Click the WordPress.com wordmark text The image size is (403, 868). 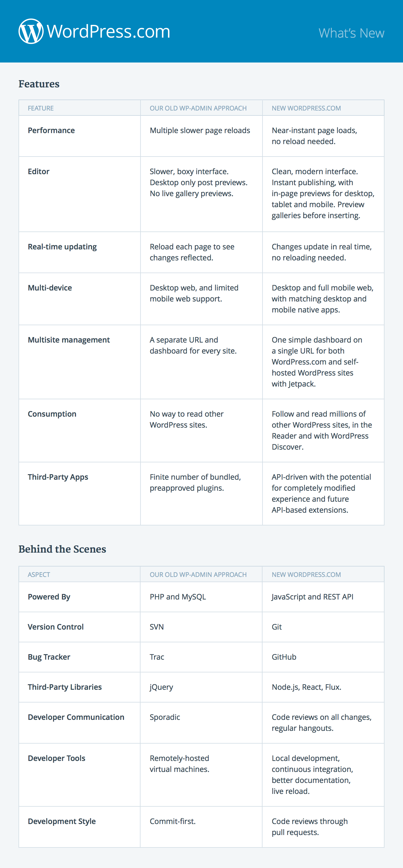[x=108, y=32]
